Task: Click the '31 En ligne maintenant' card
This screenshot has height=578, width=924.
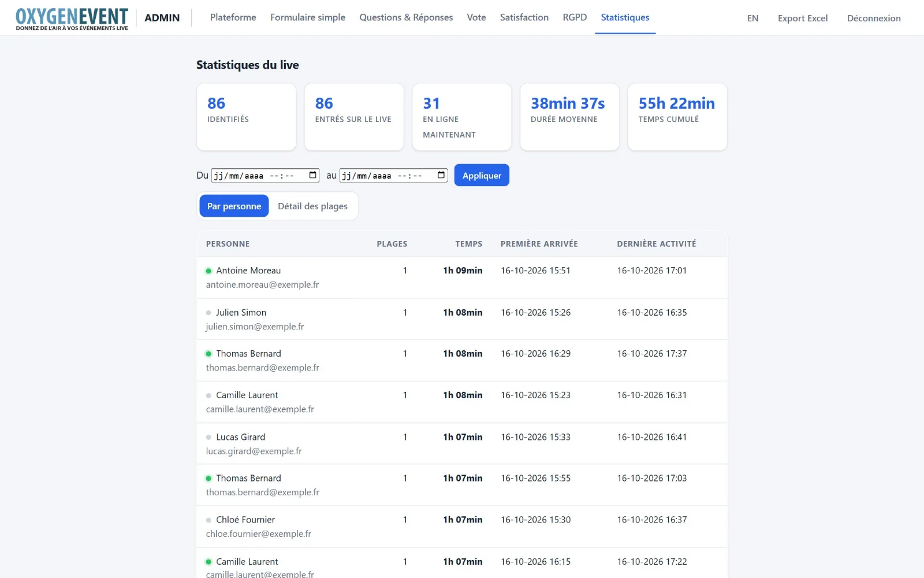Action: point(462,117)
